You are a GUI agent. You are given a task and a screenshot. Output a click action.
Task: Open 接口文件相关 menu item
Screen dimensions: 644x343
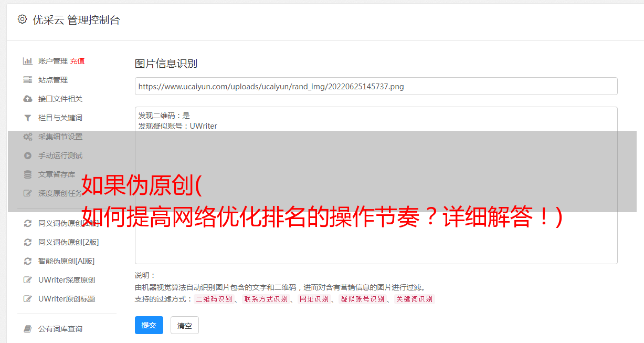pos(60,99)
